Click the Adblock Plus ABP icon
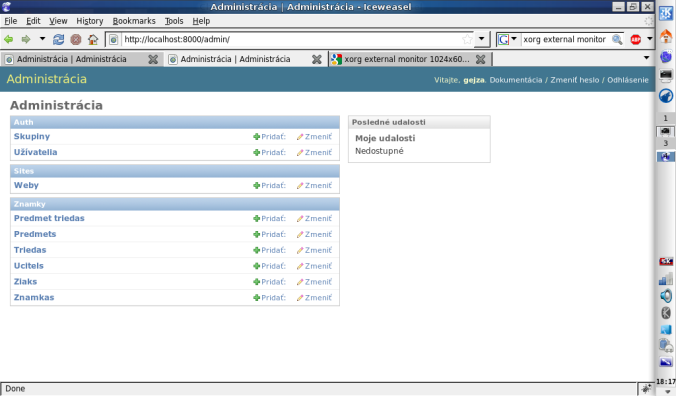The width and height of the screenshot is (676, 396). tap(635, 39)
